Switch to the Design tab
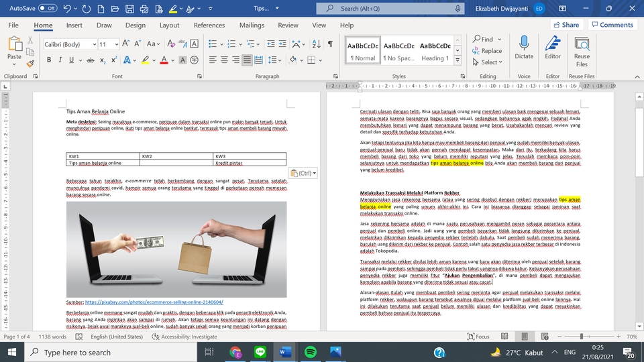 (x=135, y=25)
